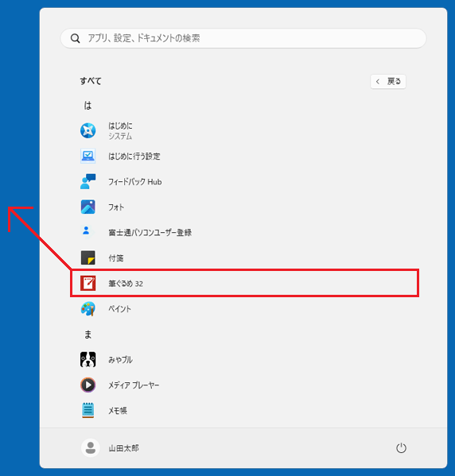The image size is (455, 476).
Task: Open the みやブル dog icon
Action: click(87, 360)
